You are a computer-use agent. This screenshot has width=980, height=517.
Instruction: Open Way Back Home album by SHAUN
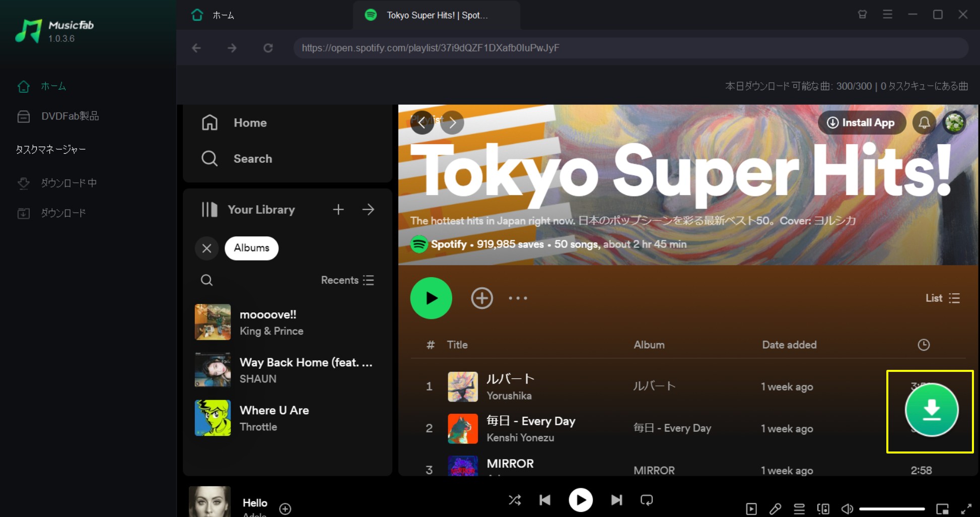(x=288, y=370)
